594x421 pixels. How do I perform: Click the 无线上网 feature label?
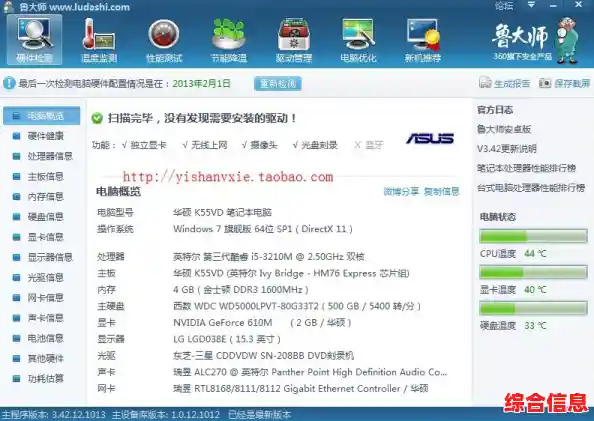click(209, 145)
